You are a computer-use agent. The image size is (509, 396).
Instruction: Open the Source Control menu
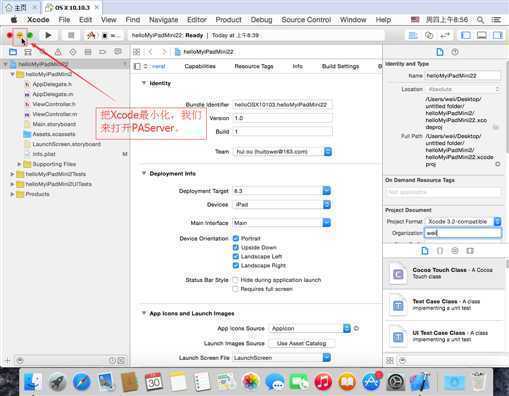[306, 20]
